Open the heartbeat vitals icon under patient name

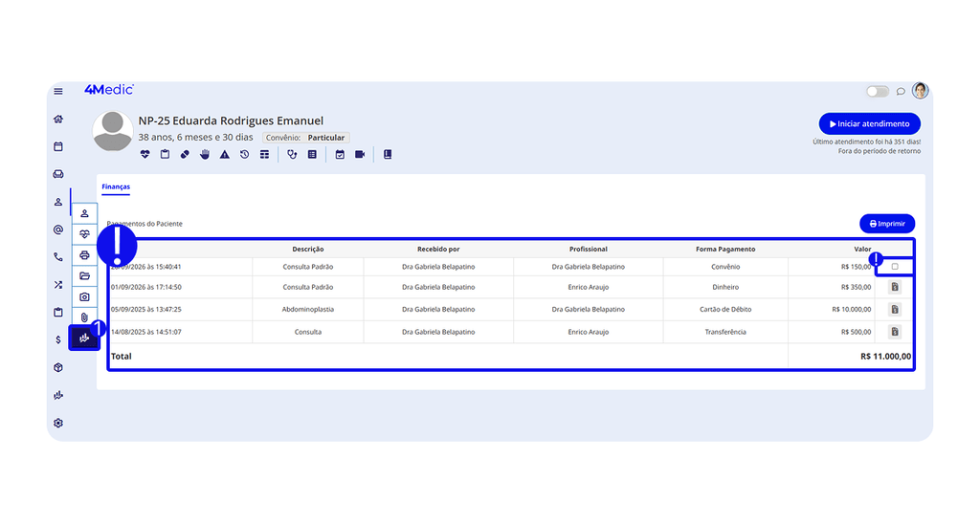tap(145, 154)
